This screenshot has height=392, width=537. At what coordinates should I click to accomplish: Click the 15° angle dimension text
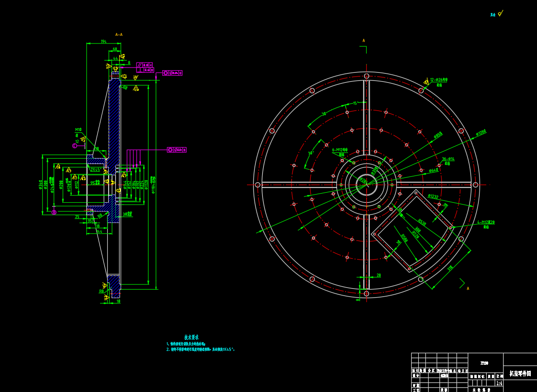point(355,103)
